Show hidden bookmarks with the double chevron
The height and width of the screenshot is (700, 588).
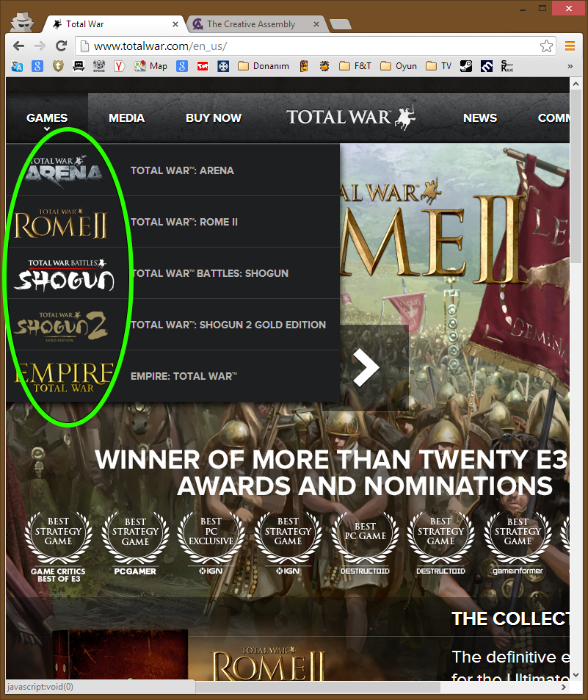570,67
